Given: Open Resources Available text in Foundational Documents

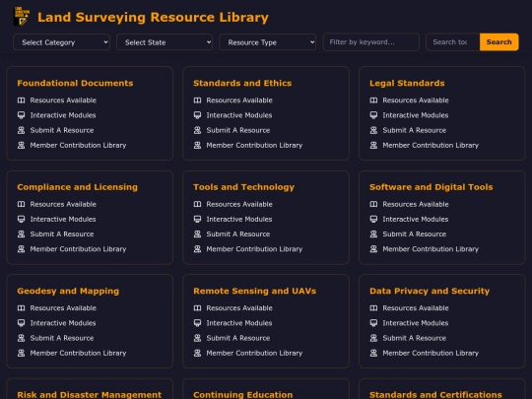Looking at the screenshot, I should click(x=63, y=100).
